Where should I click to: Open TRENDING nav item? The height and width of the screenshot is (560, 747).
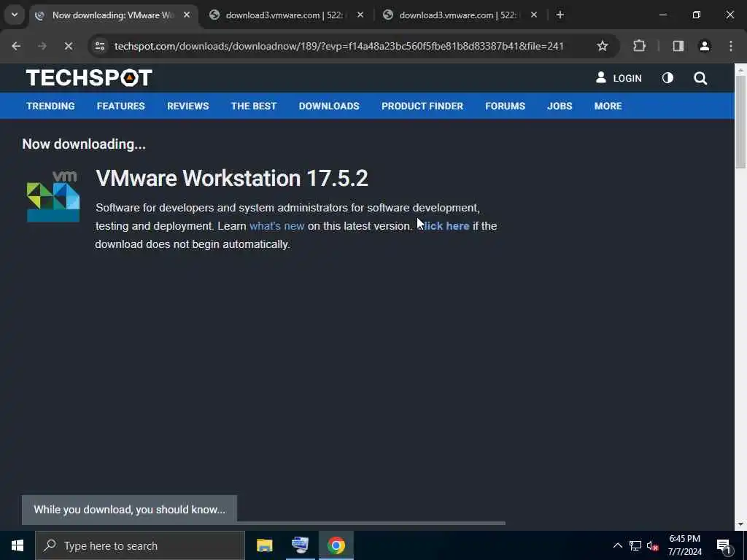50,106
